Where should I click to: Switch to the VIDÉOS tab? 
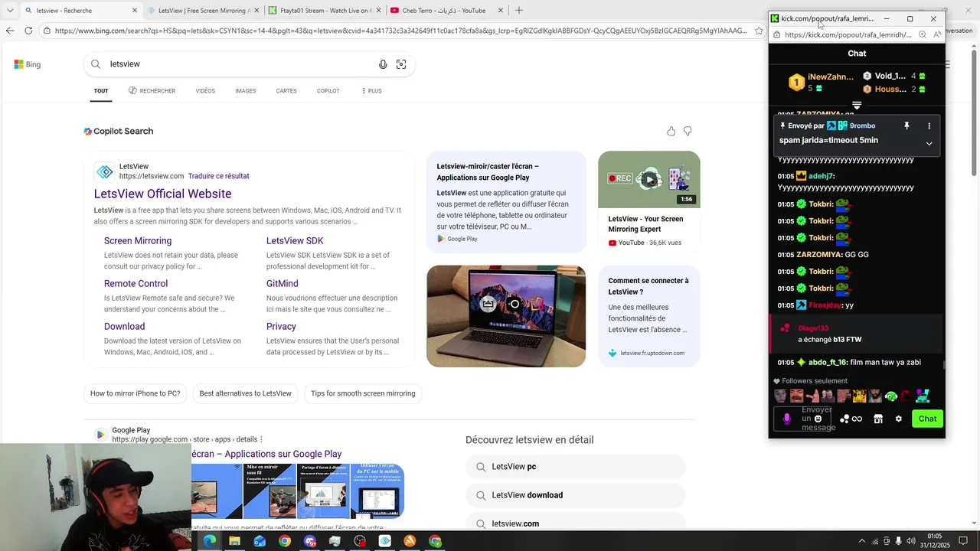[205, 91]
